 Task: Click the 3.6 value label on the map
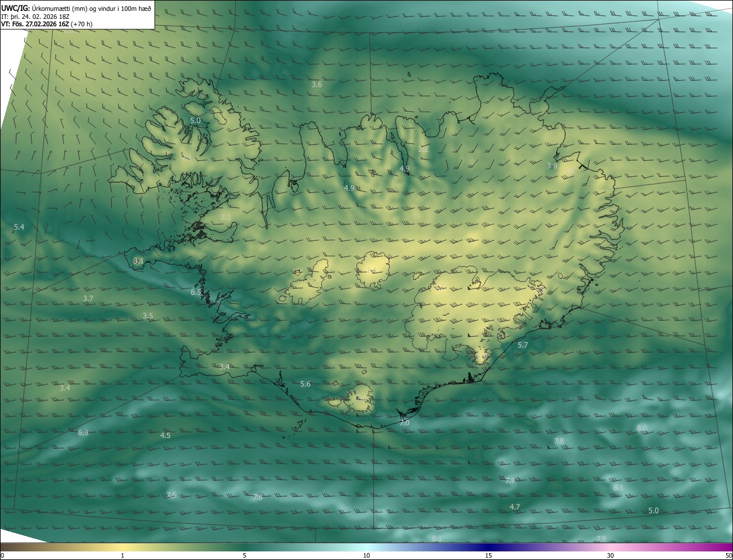(x=317, y=85)
